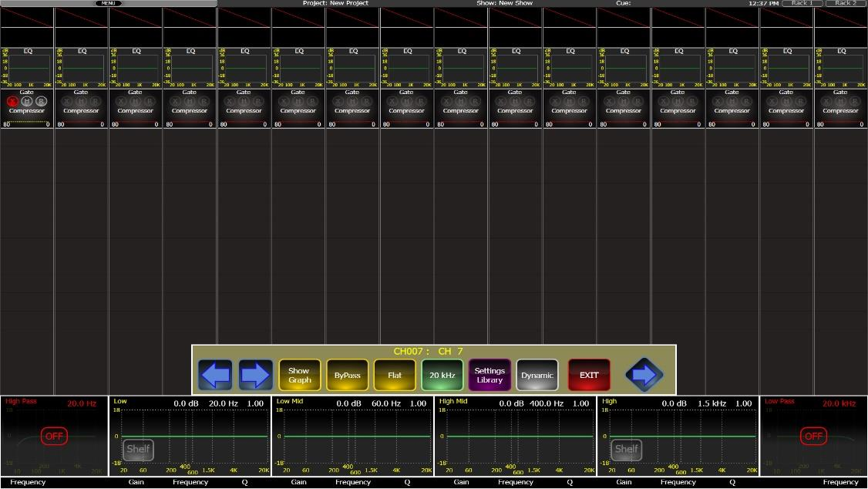Click the 12:37 PM clock

(763, 3)
